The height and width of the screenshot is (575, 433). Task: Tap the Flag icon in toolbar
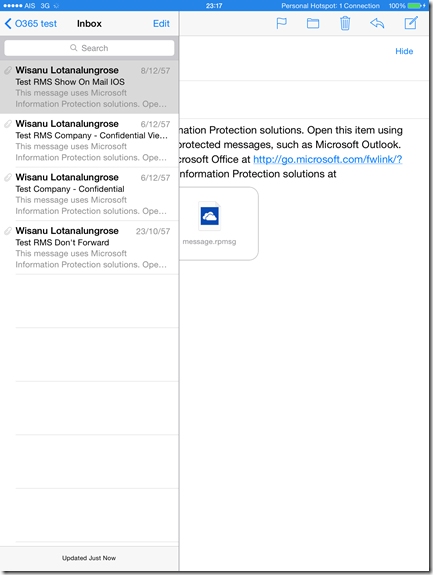[281, 23]
